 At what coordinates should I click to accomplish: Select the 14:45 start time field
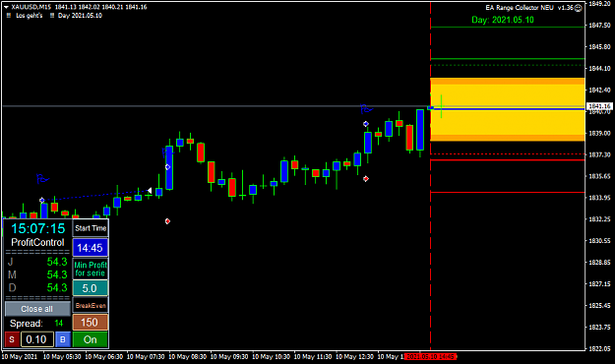90,248
